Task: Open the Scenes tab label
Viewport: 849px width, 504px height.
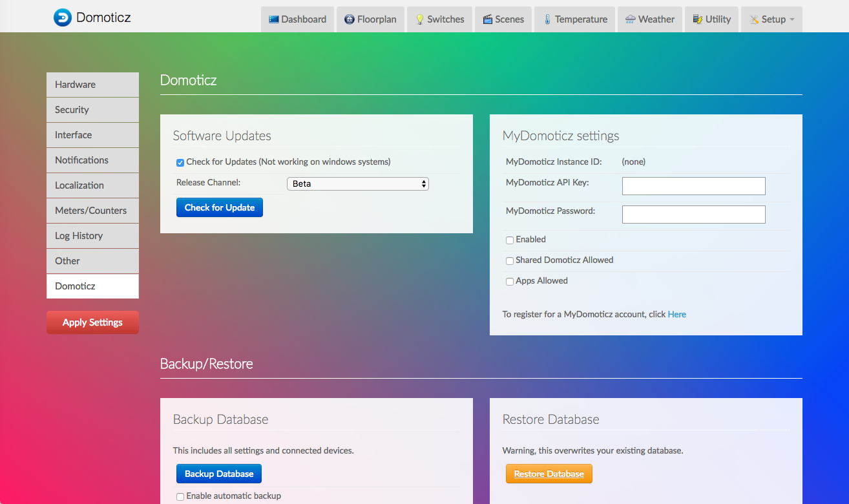Action: 510,19
